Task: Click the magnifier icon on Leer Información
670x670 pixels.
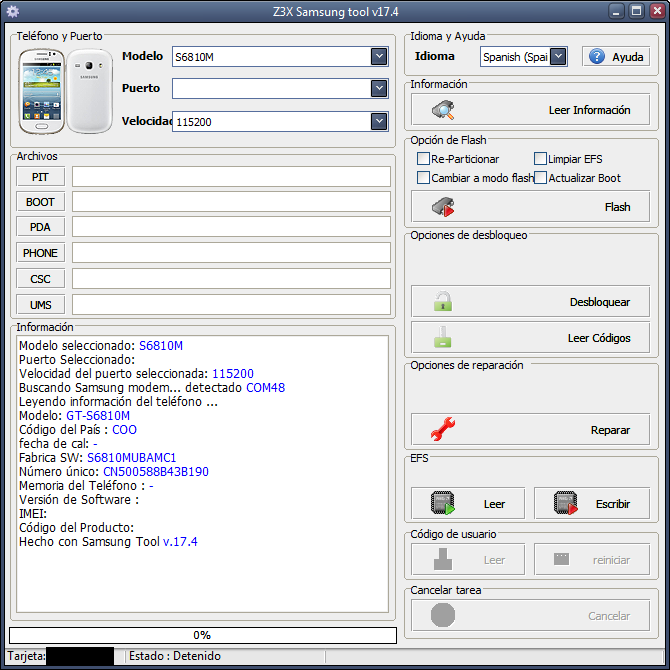Action: click(x=442, y=110)
